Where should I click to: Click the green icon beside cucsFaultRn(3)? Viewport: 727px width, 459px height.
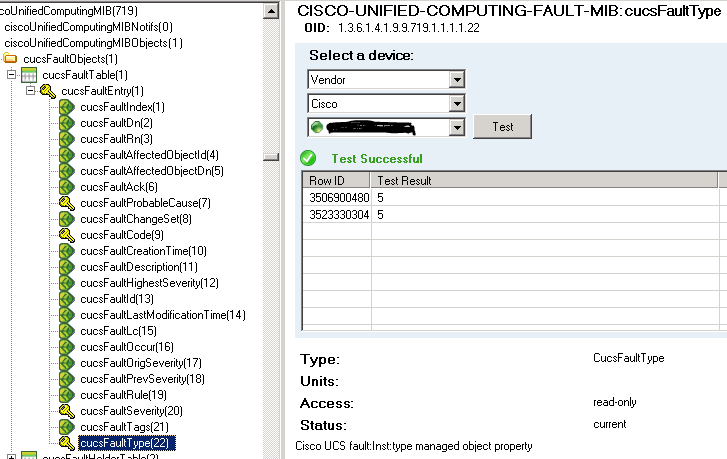[x=67, y=139]
